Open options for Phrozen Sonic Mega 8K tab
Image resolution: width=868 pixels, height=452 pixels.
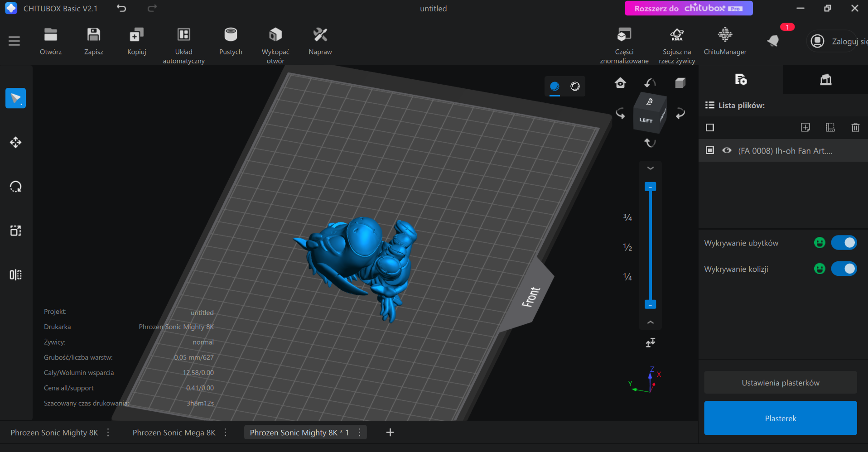click(x=225, y=433)
